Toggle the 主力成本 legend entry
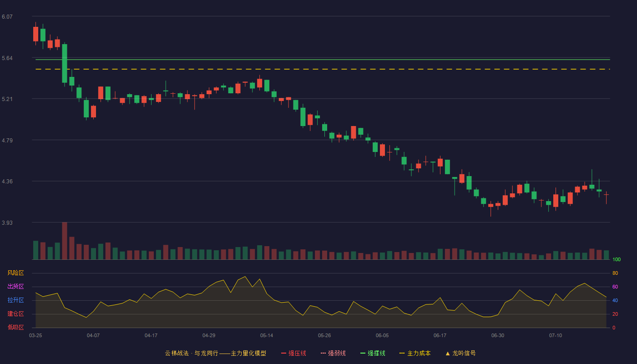This screenshot has width=637, height=364. click(x=415, y=353)
